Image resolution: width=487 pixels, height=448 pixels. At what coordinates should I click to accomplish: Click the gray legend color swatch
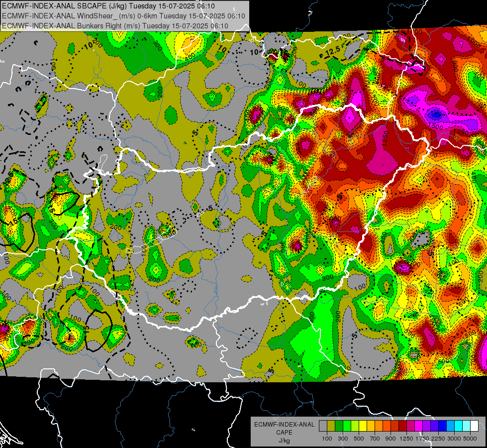(x=323, y=426)
